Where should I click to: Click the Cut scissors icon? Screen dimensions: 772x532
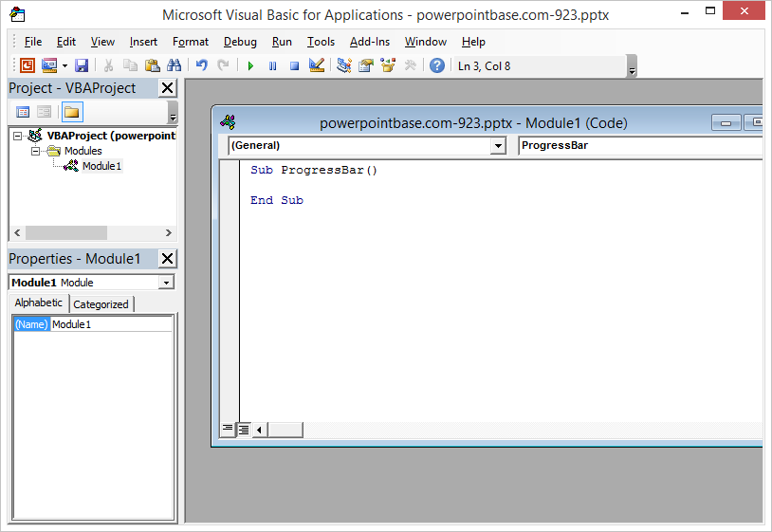(108, 65)
